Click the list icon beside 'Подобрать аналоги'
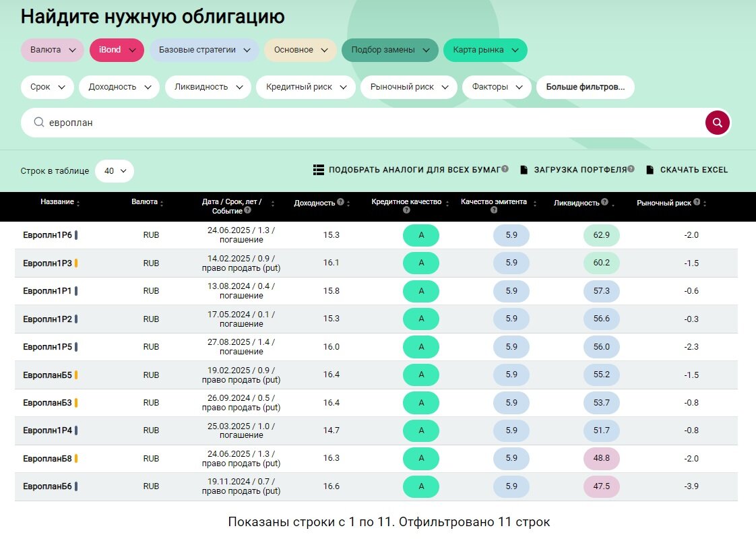The width and height of the screenshot is (756, 543). [319, 170]
